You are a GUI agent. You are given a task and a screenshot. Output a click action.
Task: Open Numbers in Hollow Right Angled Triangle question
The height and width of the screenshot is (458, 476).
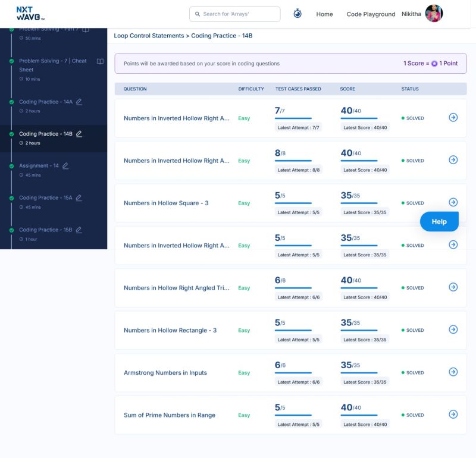[x=176, y=288]
